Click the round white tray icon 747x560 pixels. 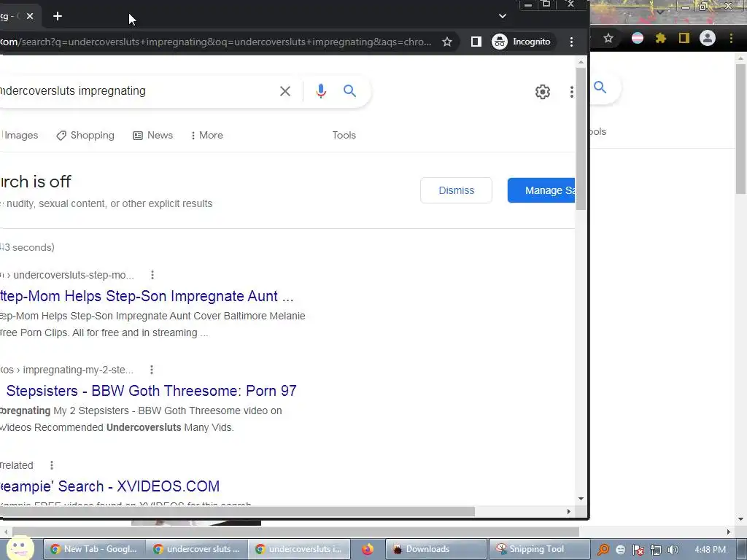point(620,550)
